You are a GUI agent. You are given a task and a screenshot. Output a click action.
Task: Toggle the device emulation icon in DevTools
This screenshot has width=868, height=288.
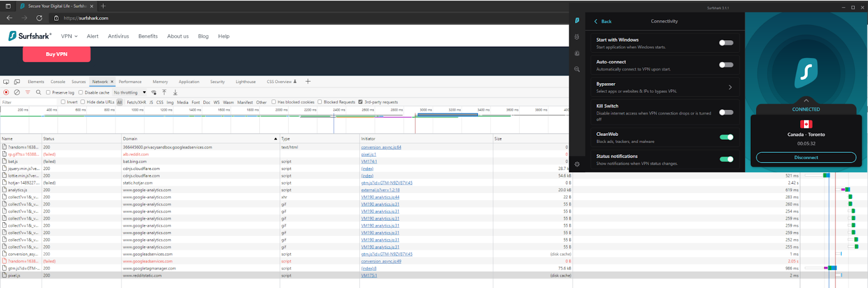[x=17, y=82]
